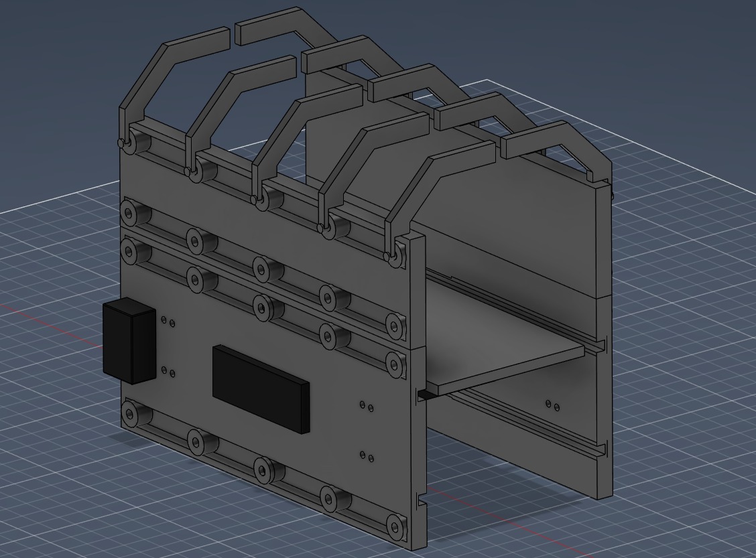This screenshot has width=756, height=558.
Task: Pick the roller at the front panel's bottom-right corner
Action: (395, 525)
